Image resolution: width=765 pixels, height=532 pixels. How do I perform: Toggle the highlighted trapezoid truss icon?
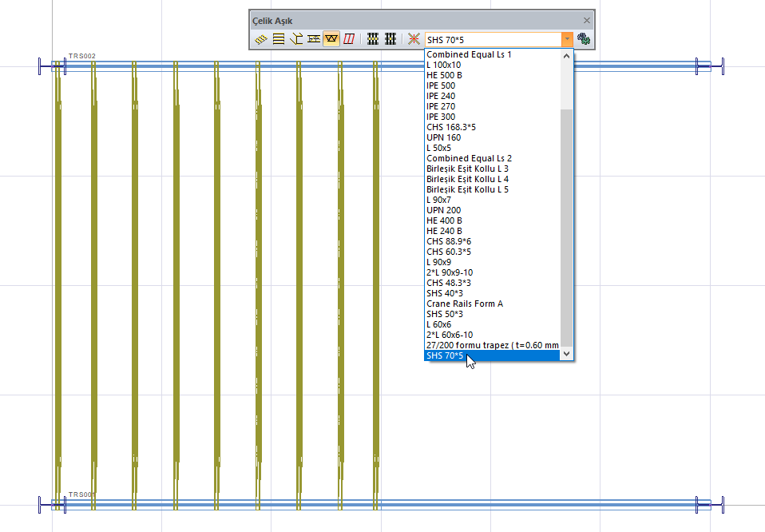tap(331, 38)
